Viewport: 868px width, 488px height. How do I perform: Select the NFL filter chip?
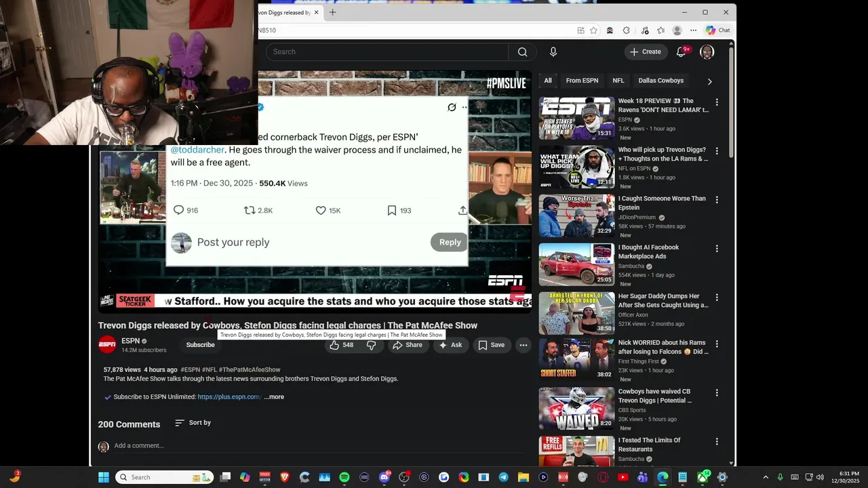[618, 81]
